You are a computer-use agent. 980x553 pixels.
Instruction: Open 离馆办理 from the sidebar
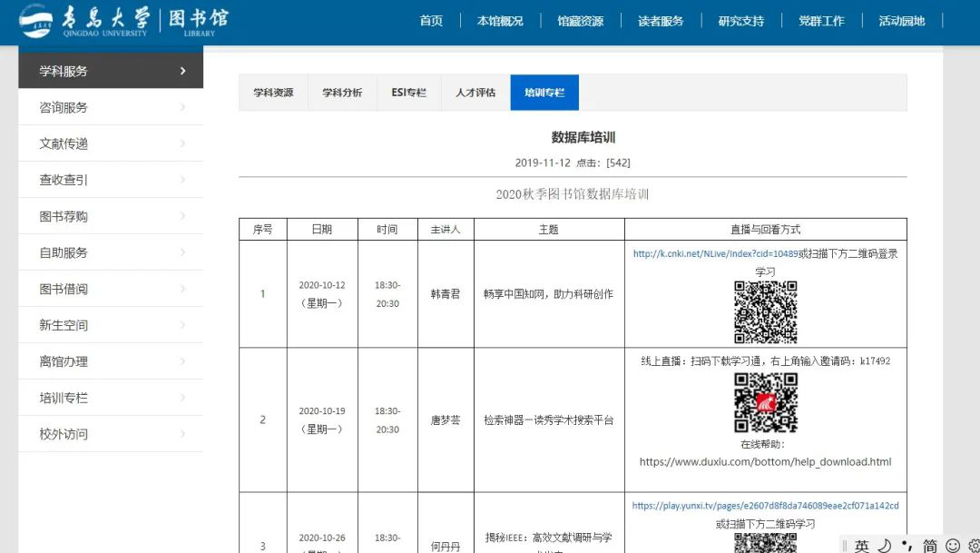(111, 361)
